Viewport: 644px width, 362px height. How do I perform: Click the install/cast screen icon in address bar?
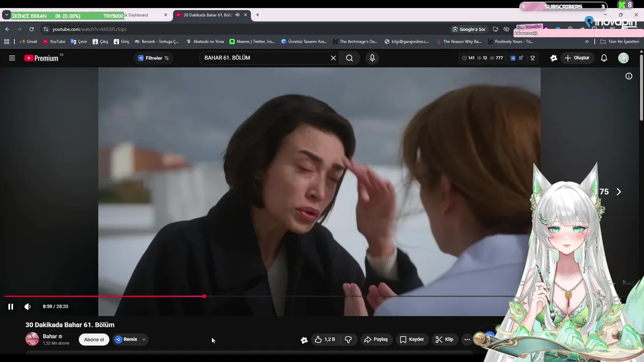tap(496, 29)
